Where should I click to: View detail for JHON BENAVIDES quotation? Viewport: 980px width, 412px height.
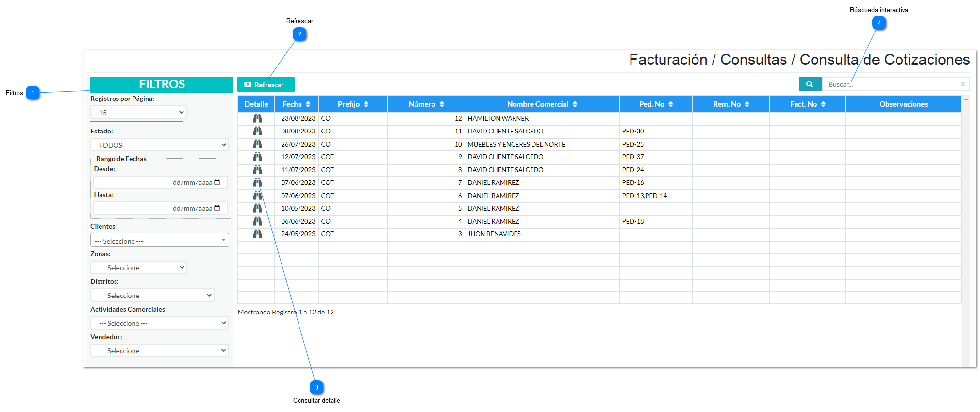pyautogui.click(x=257, y=234)
